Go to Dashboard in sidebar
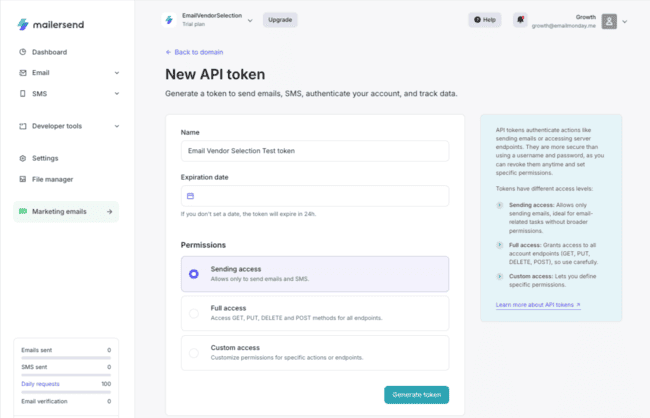This screenshot has height=418, width=650. pyautogui.click(x=49, y=52)
